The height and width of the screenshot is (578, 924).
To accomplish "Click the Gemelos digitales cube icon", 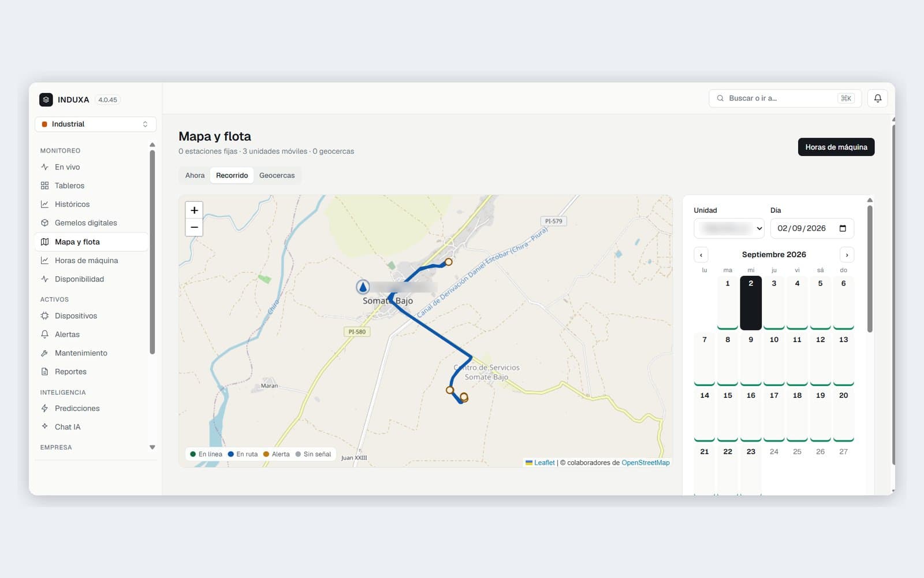I will point(44,223).
